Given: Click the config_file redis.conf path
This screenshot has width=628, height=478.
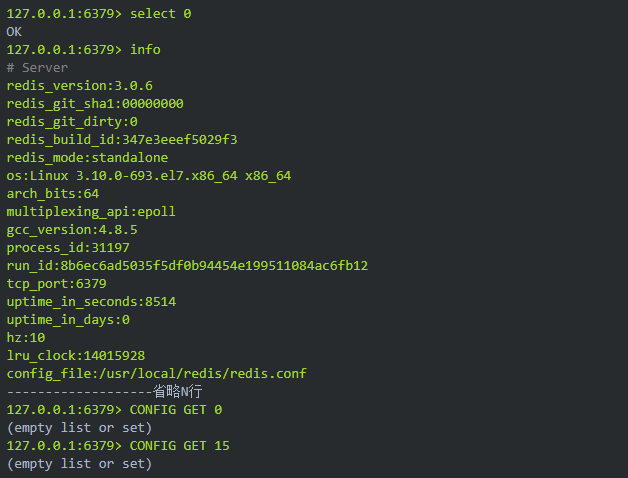Looking at the screenshot, I should 156,374.
